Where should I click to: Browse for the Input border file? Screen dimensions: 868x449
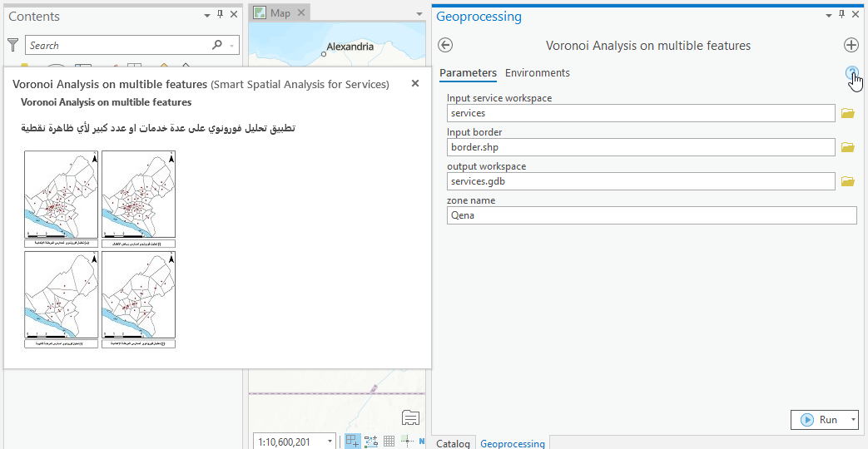[847, 148]
